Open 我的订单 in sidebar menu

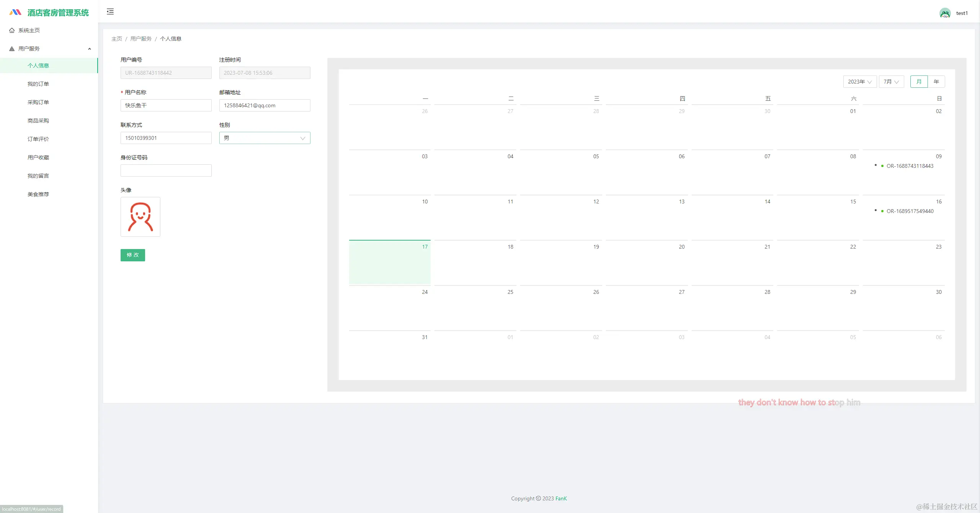38,84
